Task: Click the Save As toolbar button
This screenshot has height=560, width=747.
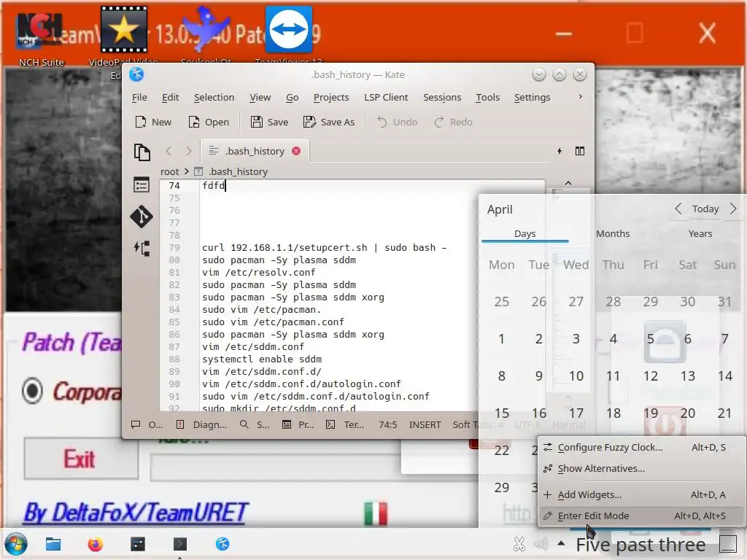Action: (329, 122)
